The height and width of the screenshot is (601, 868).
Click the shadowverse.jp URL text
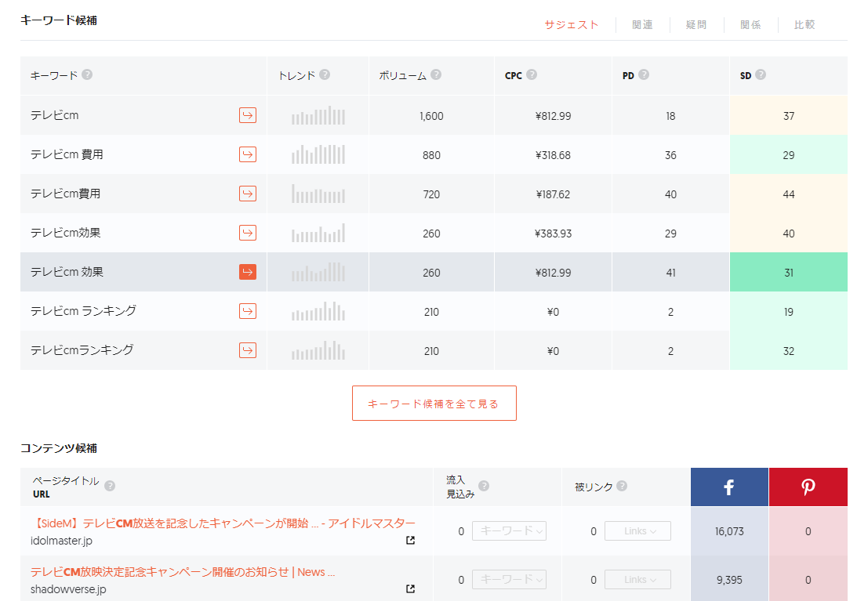(68, 589)
